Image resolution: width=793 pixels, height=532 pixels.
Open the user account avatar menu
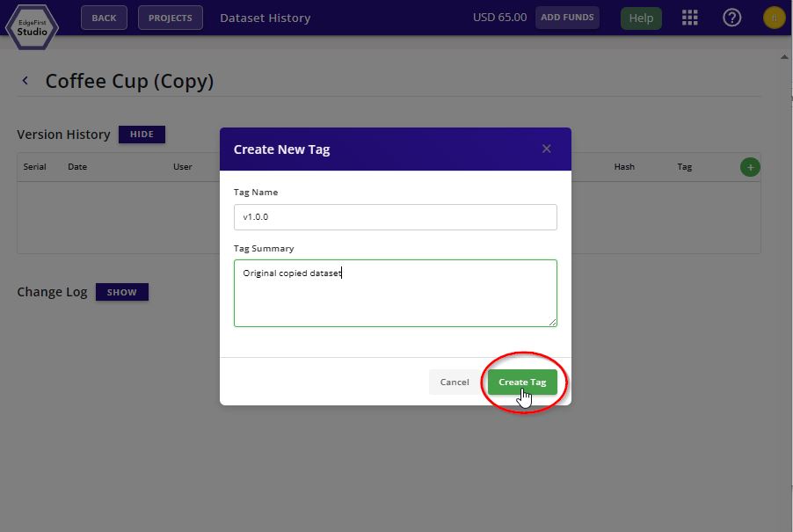click(x=773, y=17)
